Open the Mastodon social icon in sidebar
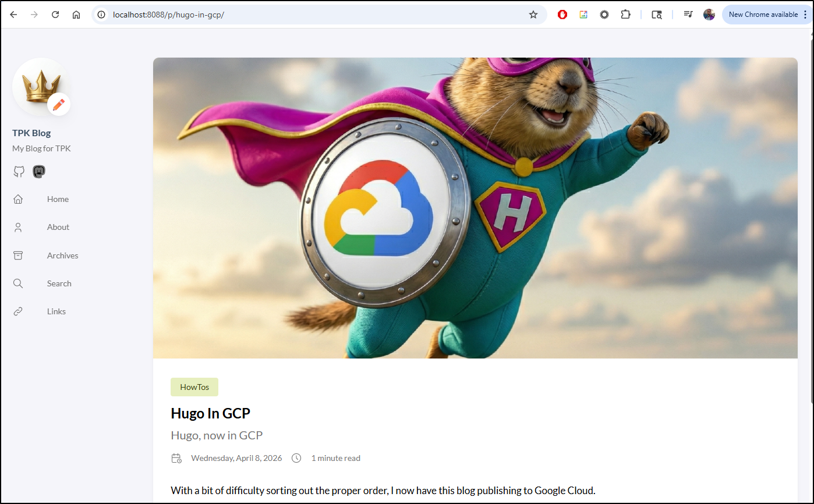814x504 pixels. [x=39, y=172]
